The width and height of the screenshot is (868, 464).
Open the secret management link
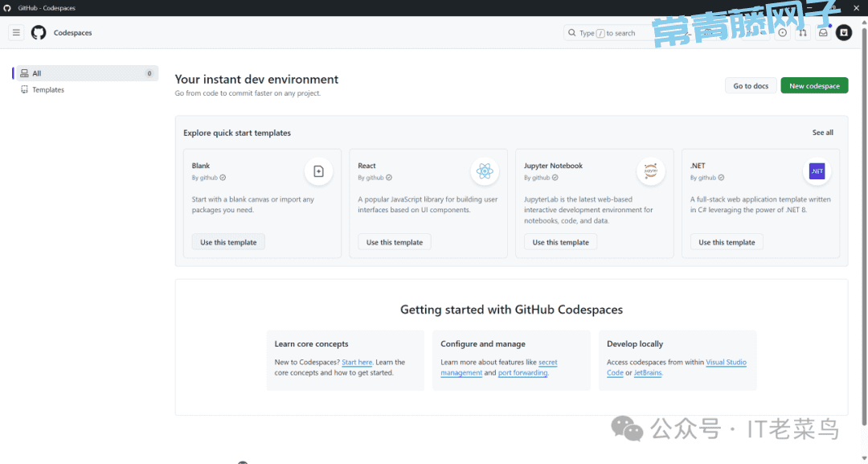499,368
